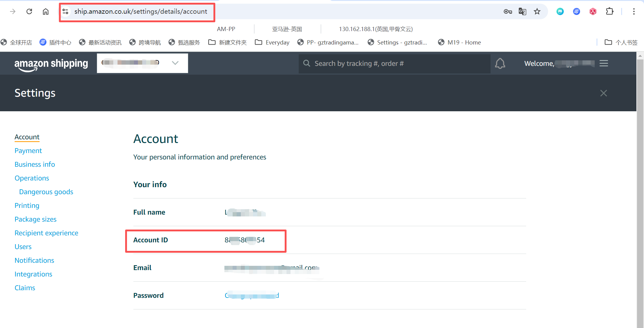The image size is (644, 328).
Task: Close the Settings panel with X
Action: (x=603, y=93)
